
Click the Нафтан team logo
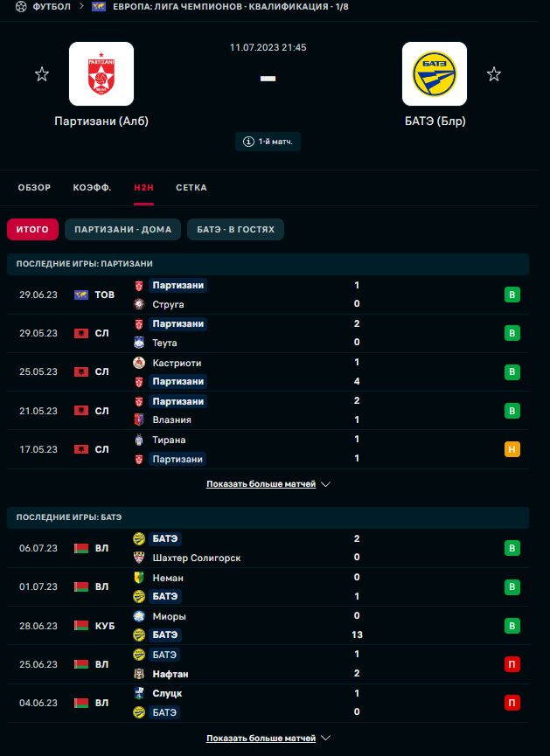[x=139, y=674]
